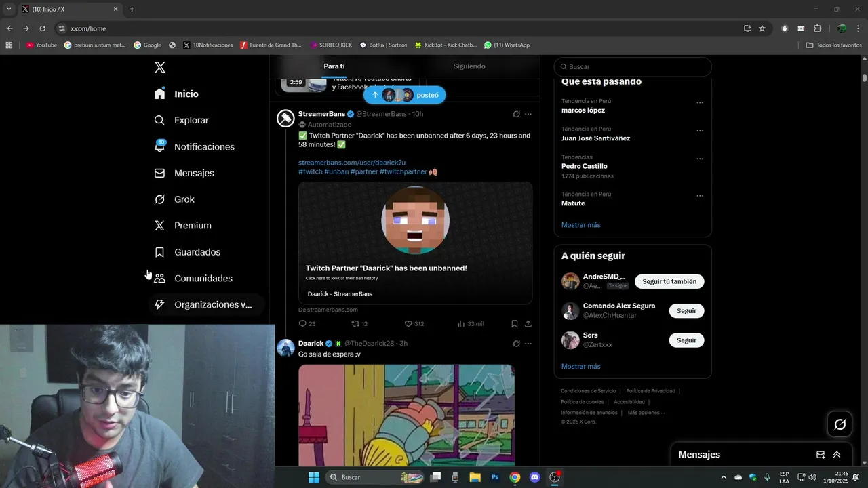Open 'Todos los favoritos' bookmarks folder
868x488 pixels.
(833, 45)
